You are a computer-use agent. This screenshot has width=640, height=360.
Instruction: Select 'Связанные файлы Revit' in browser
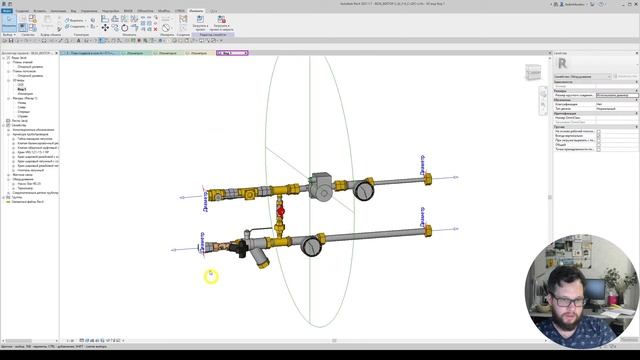click(27, 202)
